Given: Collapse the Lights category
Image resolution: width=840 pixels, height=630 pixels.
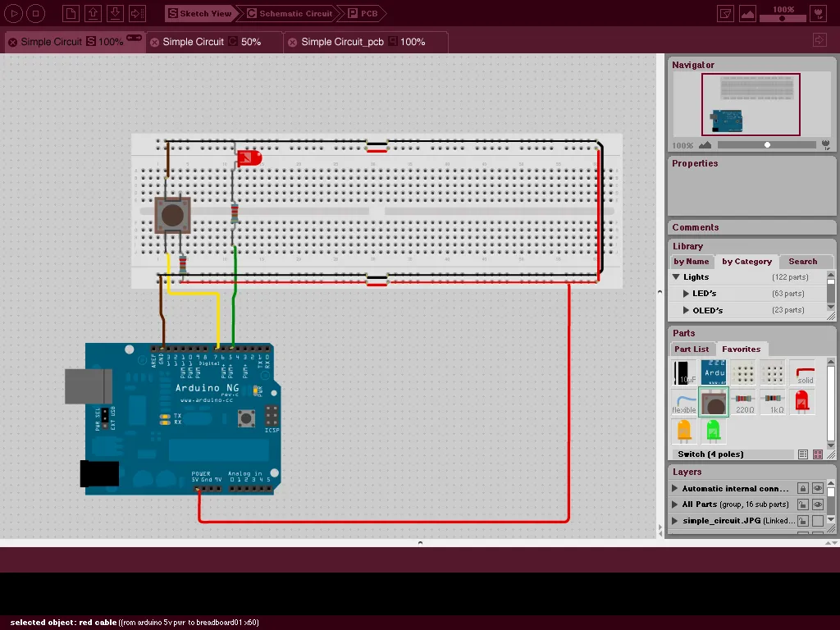Looking at the screenshot, I should coord(676,277).
